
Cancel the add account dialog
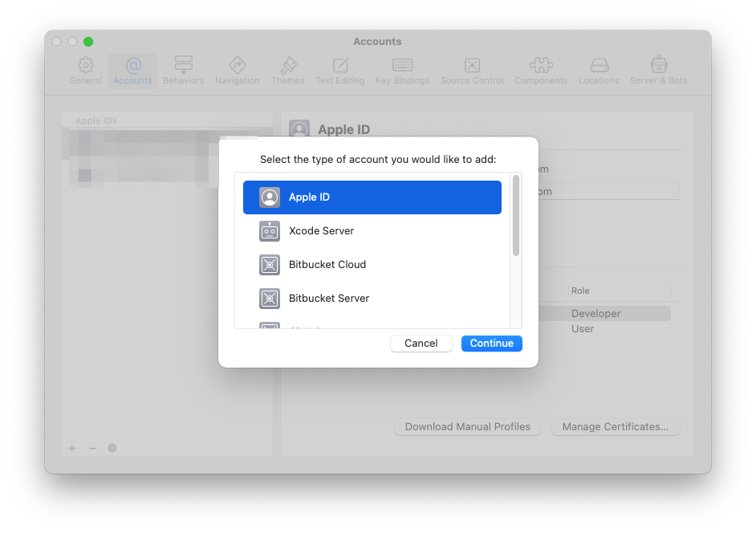[x=421, y=343]
